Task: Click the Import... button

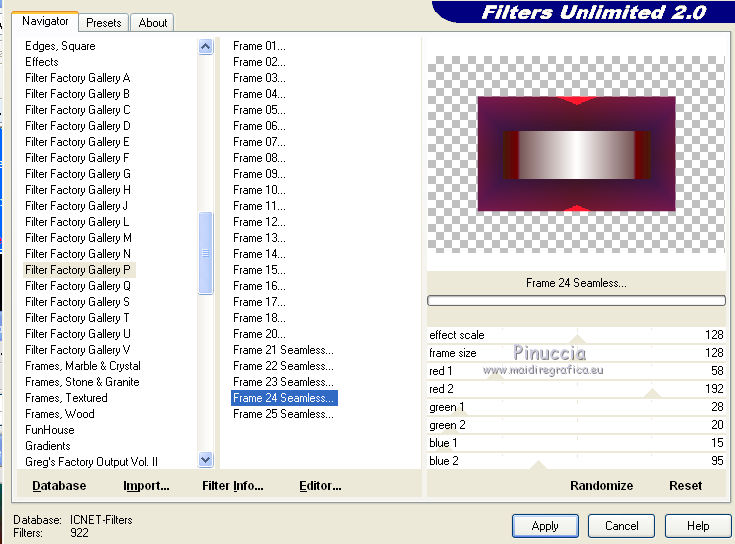Action: point(146,486)
